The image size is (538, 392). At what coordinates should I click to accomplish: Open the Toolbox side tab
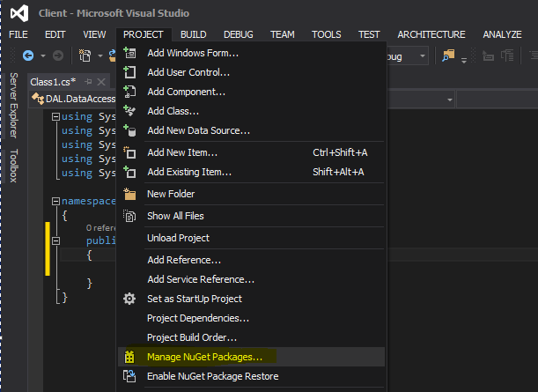(x=14, y=166)
